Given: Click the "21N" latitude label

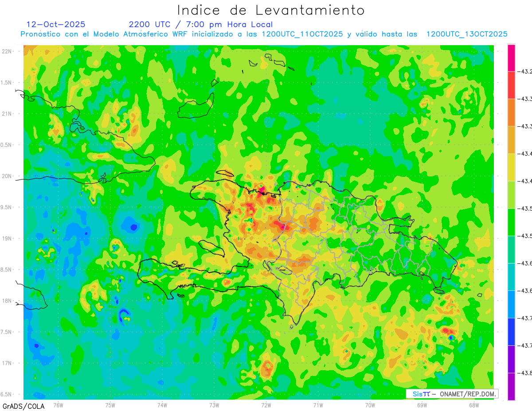Looking at the screenshot, I should pos(7,114).
